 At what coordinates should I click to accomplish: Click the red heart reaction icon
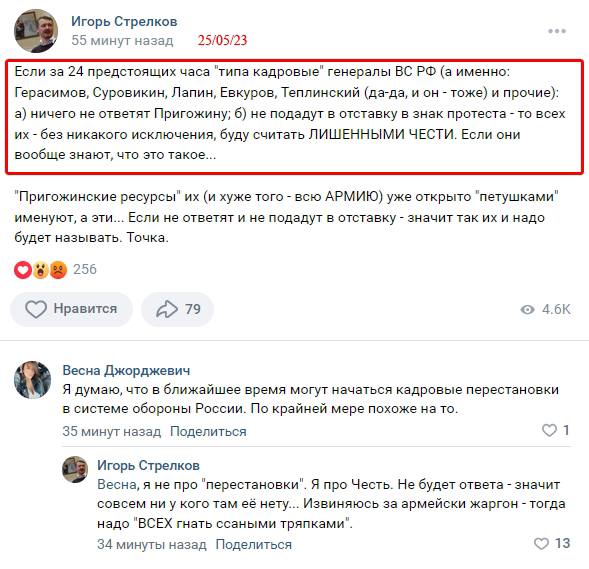tap(23, 270)
